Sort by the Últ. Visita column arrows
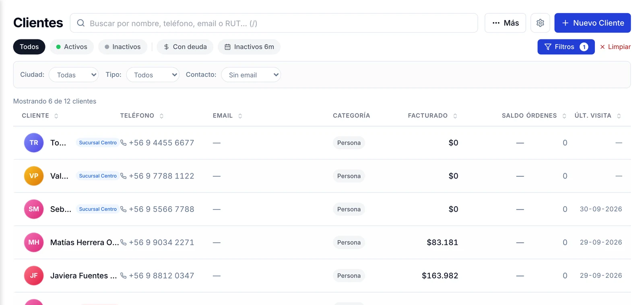644x305 pixels. [x=619, y=116]
